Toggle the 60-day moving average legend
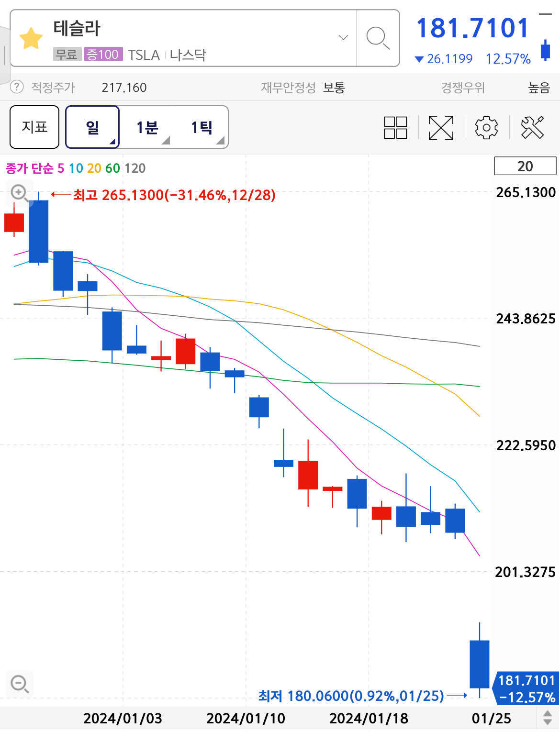 click(x=112, y=168)
